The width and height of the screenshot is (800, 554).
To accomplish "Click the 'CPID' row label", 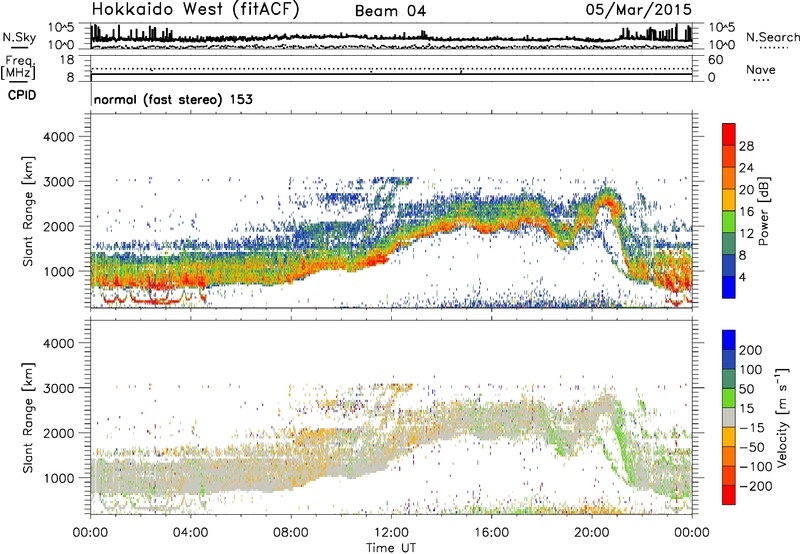I will point(22,95).
